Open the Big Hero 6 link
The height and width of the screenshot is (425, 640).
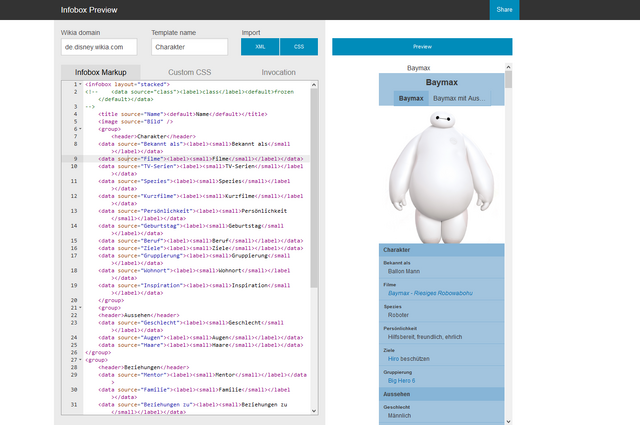pyautogui.click(x=401, y=380)
